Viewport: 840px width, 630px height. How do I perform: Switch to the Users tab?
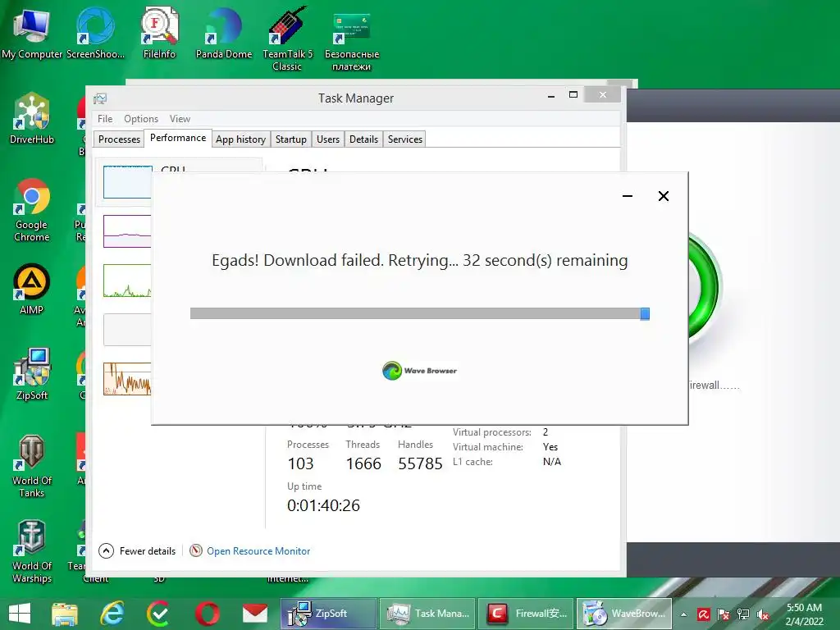[328, 139]
